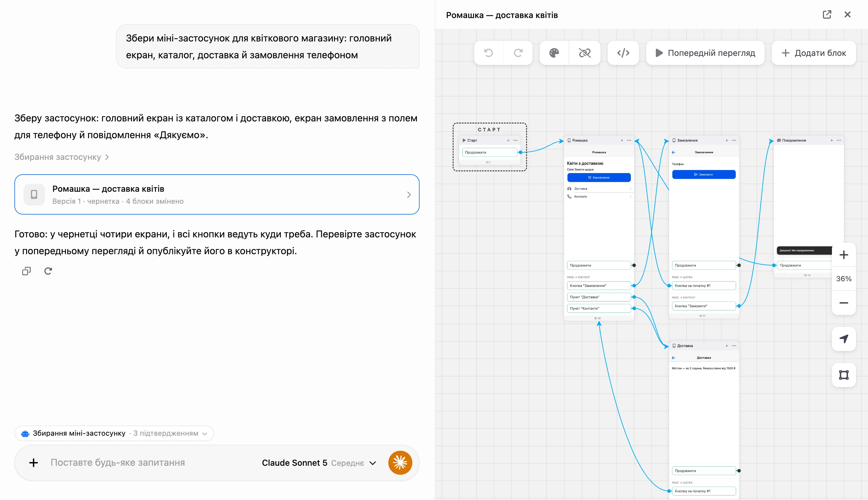Copy the assistant response
Image resolution: width=868 pixels, height=500 pixels.
26,271
